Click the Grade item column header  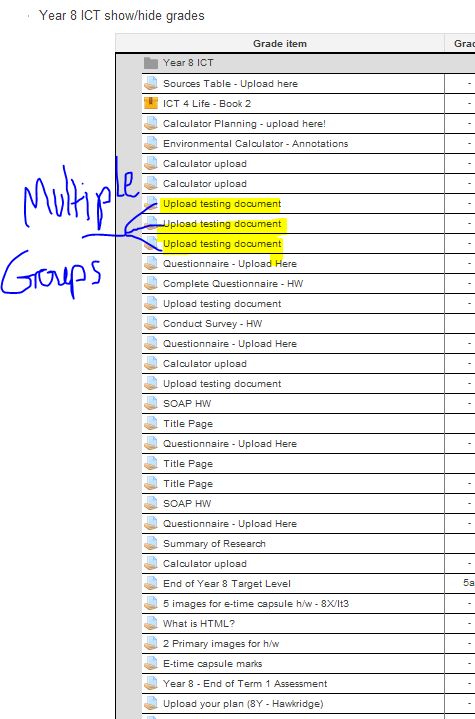(x=280, y=44)
